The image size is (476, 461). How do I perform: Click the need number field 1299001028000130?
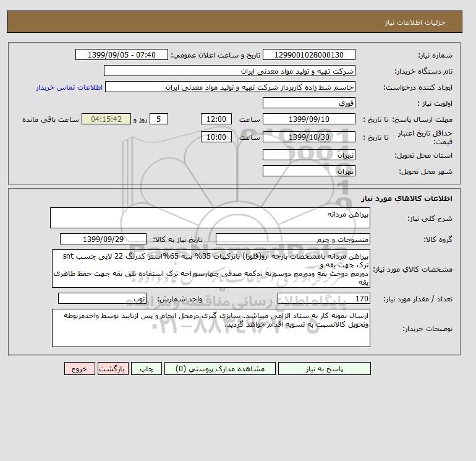[x=308, y=54]
